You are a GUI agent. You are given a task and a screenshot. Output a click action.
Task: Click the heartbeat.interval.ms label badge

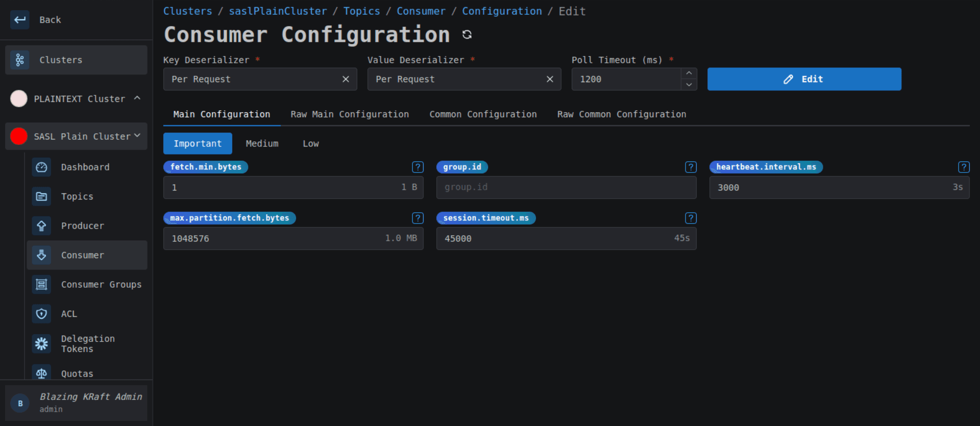click(766, 167)
